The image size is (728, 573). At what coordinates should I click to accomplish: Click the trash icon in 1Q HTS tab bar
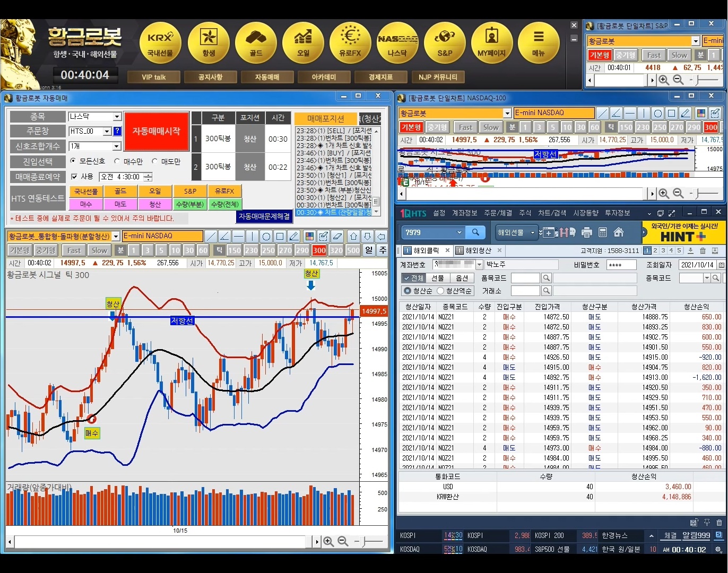coord(703,250)
